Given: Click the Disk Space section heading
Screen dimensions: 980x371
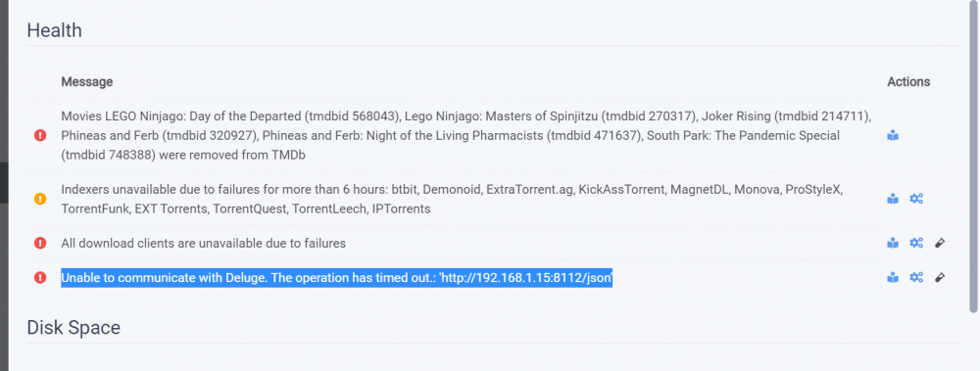Looking at the screenshot, I should coord(73,327).
